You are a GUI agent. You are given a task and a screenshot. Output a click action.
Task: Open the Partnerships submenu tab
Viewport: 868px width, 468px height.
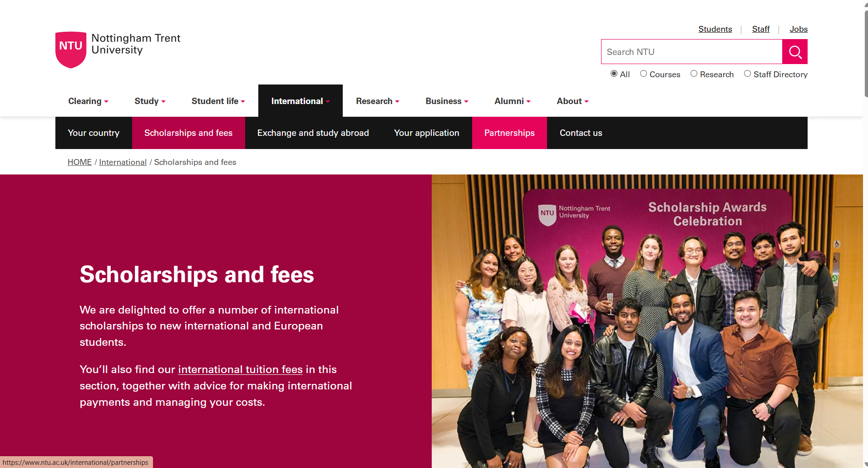coord(509,133)
